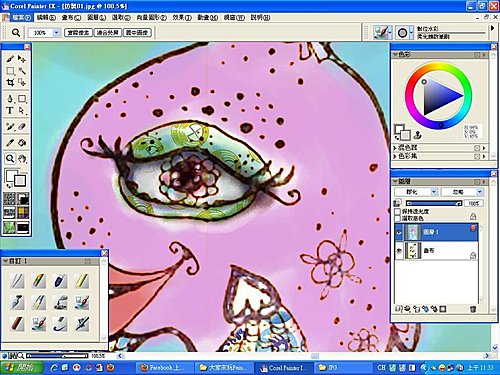The height and width of the screenshot is (375, 500).
Task: Open the brush category selector icon
Action: click(382, 32)
